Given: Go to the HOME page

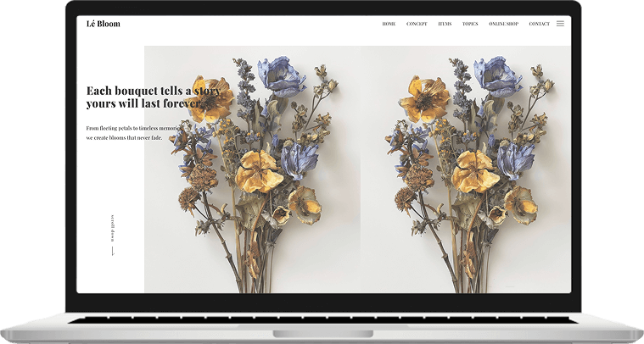Looking at the screenshot, I should [x=389, y=24].
